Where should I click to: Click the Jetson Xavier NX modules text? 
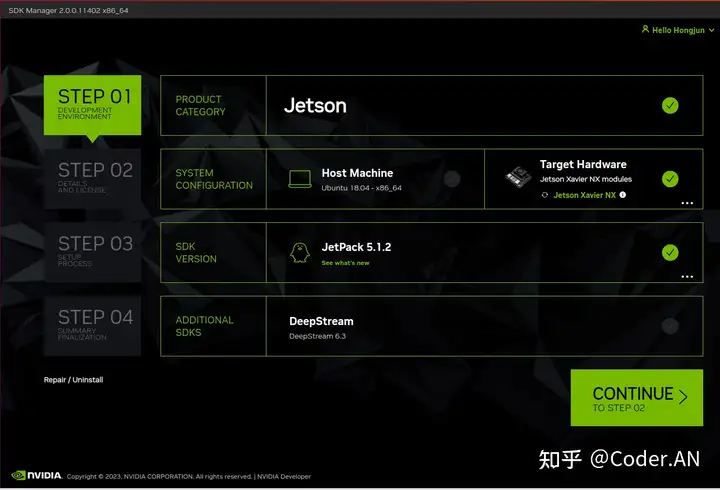(x=586, y=179)
